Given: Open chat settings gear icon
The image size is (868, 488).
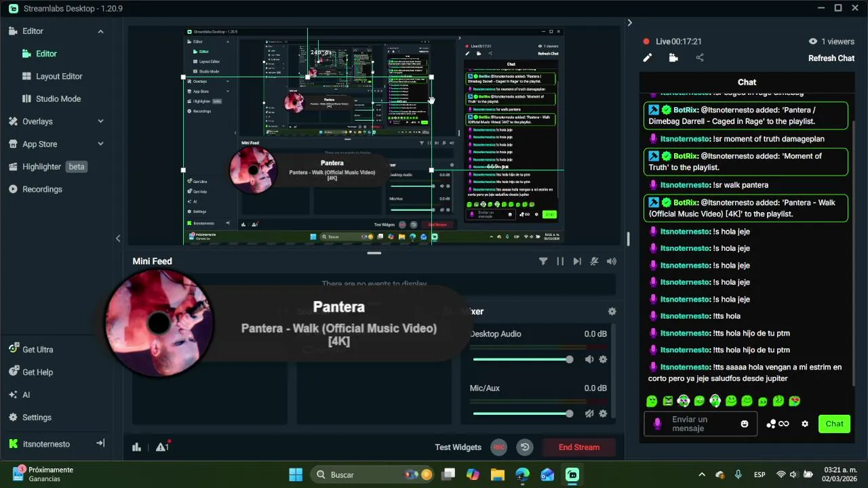Looking at the screenshot, I should tap(805, 424).
